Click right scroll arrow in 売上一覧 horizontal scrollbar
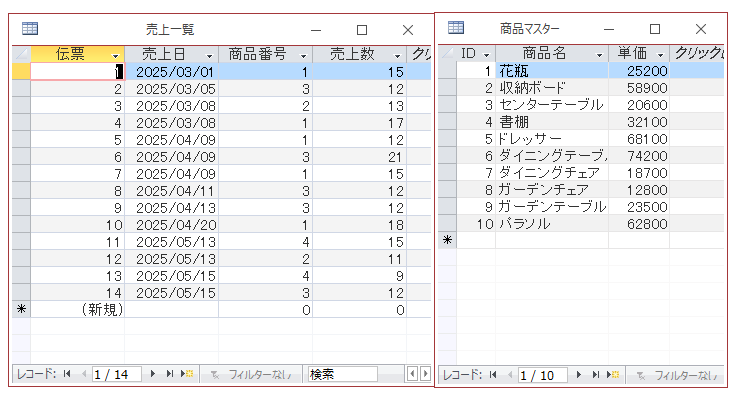The image size is (740, 393). [x=425, y=374]
